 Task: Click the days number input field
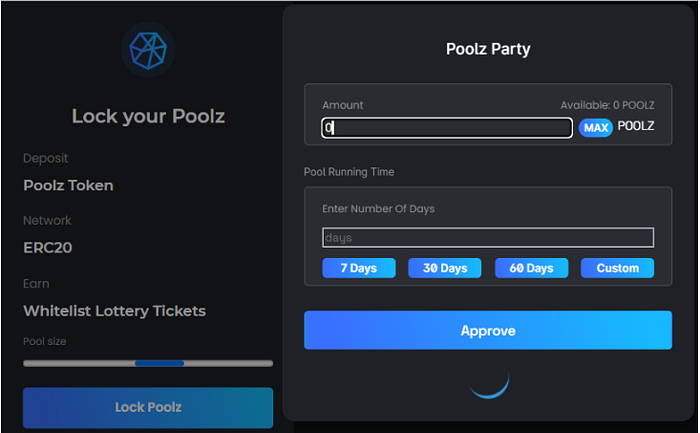pyautogui.click(x=487, y=238)
